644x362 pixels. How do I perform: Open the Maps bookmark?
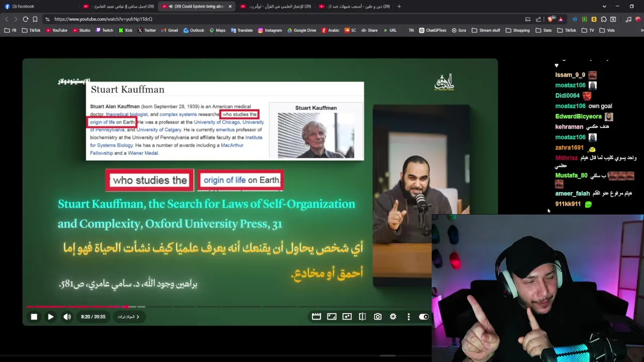(x=217, y=30)
